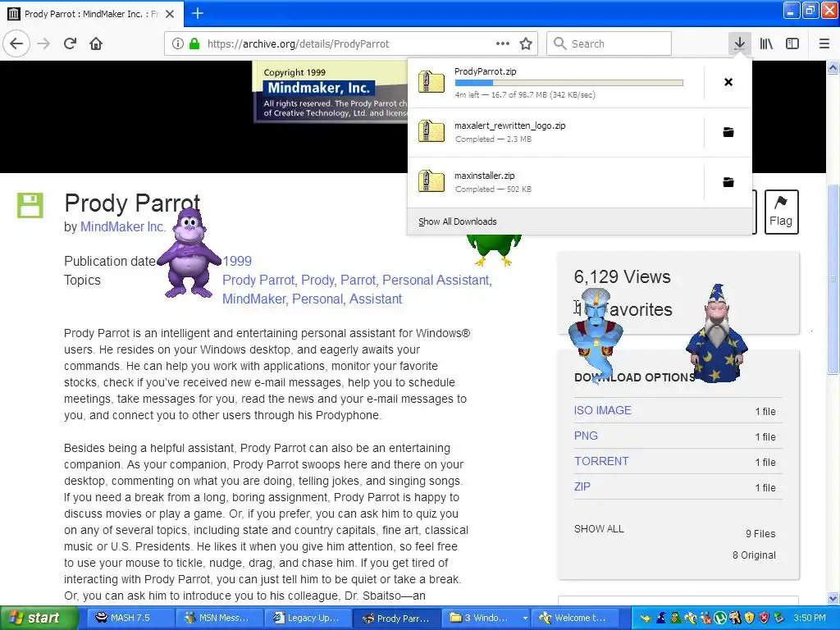Open the MindMaker Inc. creator link
Screen dimensions: 840x630
point(123,226)
